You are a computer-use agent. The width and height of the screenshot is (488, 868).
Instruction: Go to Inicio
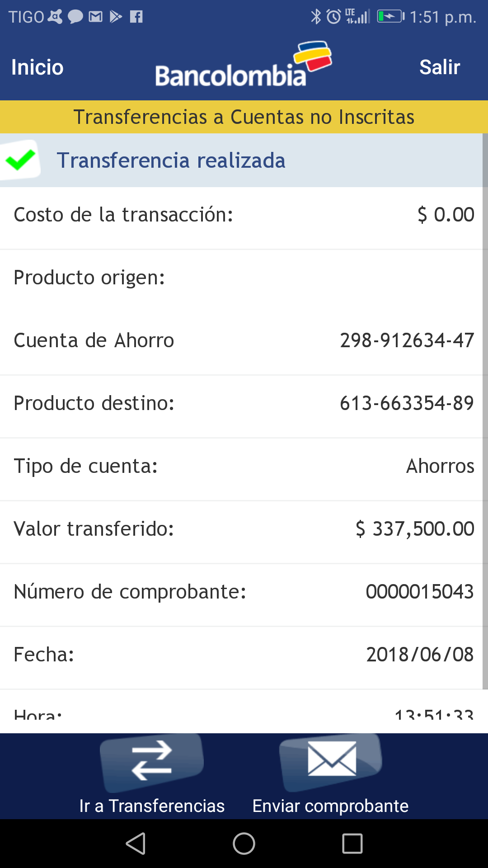38,67
